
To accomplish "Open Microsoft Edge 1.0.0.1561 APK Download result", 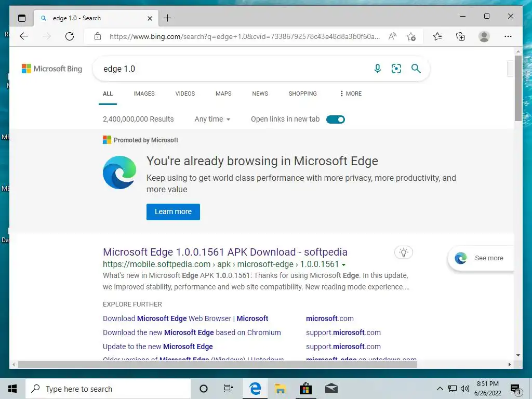I will tap(225, 252).
